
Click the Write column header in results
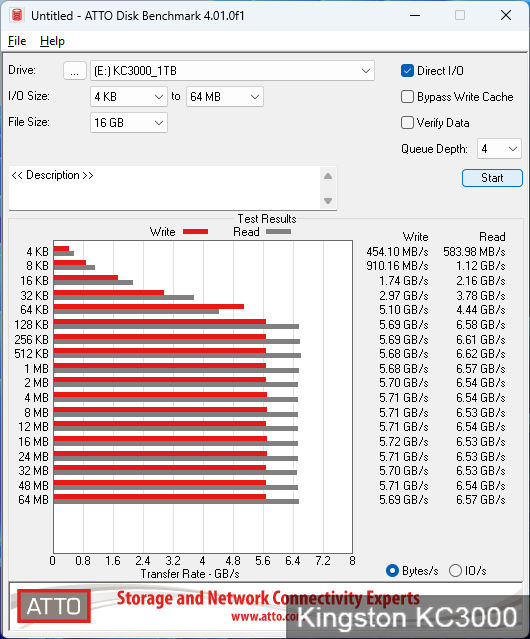coord(416,237)
